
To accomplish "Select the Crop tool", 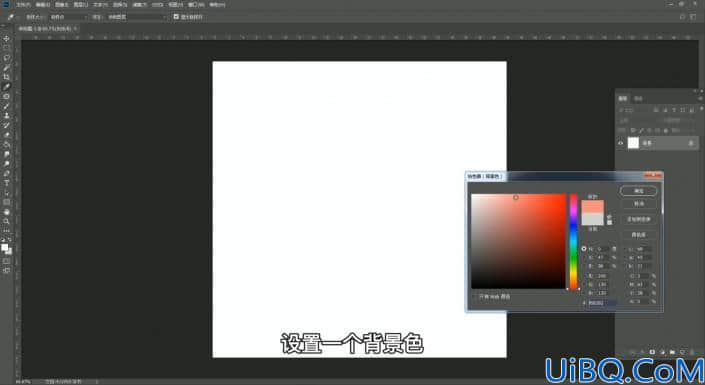I will [x=6, y=77].
